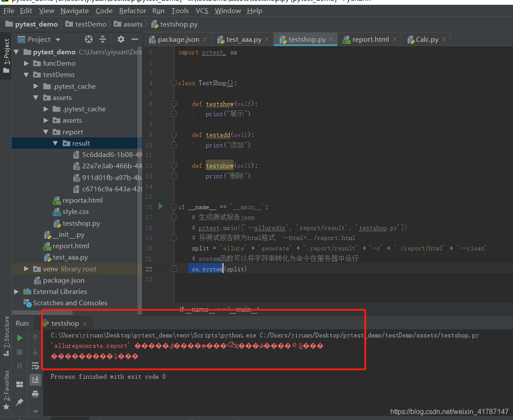Image resolution: width=513 pixels, height=420 pixels.
Task: Expand the venv library root folder
Action: click(26, 269)
